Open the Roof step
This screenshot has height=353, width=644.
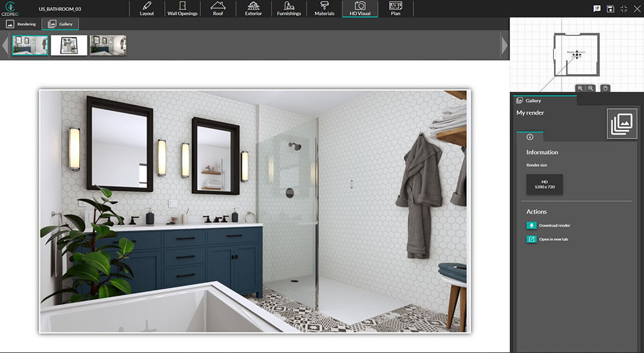click(x=218, y=8)
